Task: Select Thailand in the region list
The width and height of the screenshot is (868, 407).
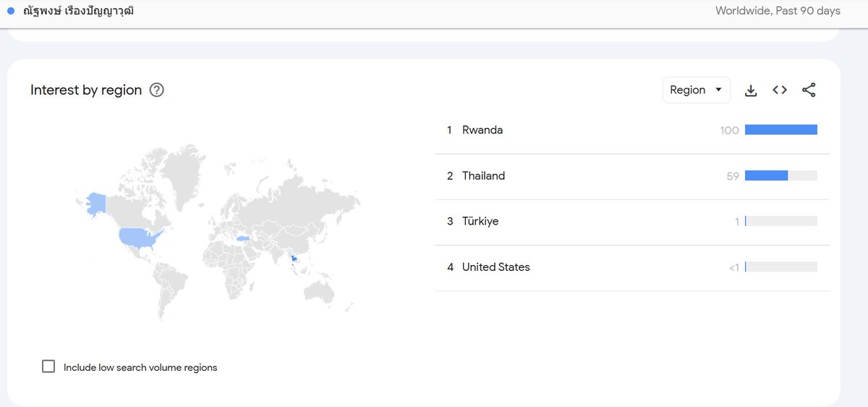Action: [x=632, y=176]
